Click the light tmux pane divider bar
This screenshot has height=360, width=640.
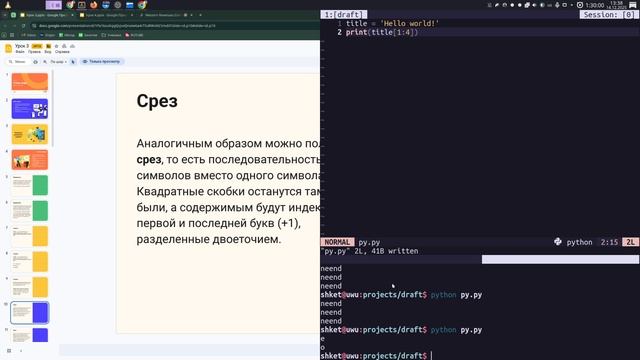coord(560,260)
